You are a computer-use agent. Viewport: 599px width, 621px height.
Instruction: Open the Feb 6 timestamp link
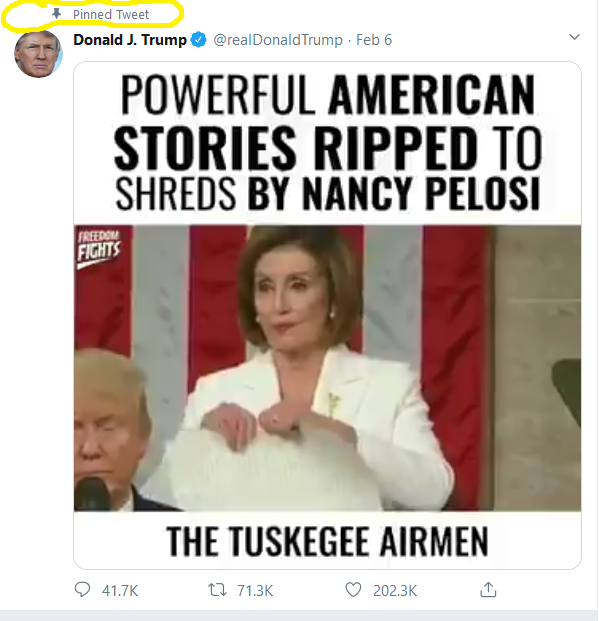pyautogui.click(x=374, y=40)
